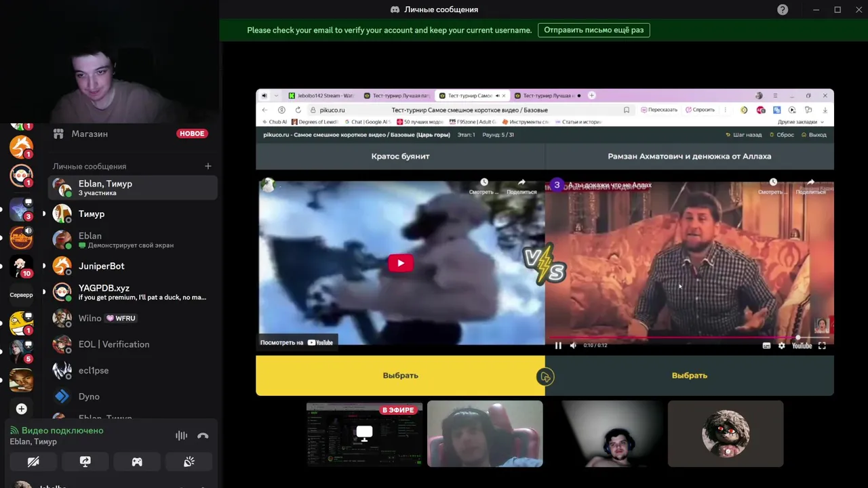Screen dimensions: 868x488
Task: Toggle noise suppression waveform icon
Action: [181, 436]
